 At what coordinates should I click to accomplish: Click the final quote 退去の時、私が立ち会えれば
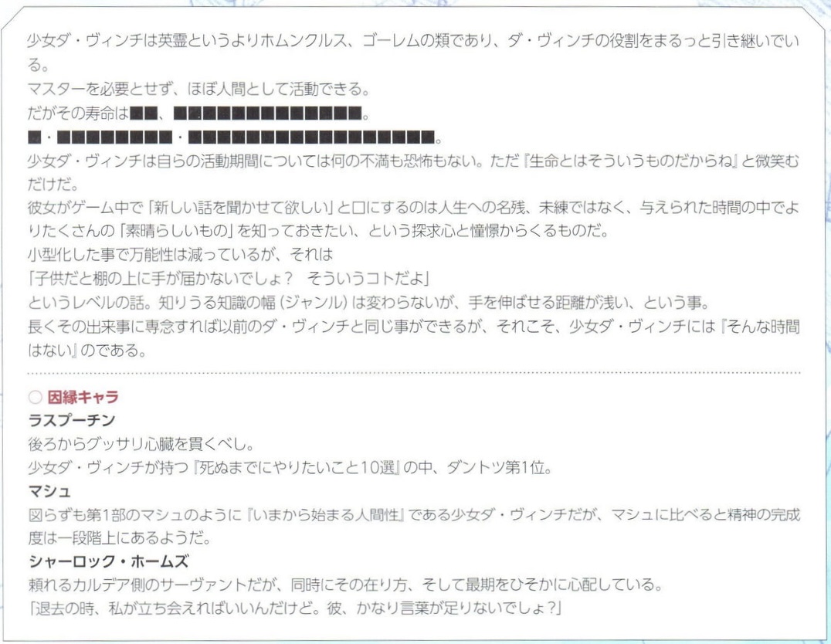(295, 608)
